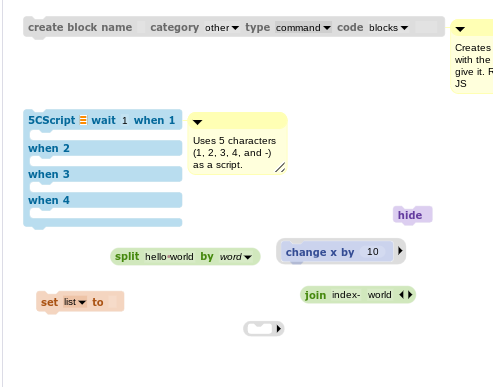Click the purple hide block
The width and height of the screenshot is (493, 387).
pyautogui.click(x=413, y=215)
